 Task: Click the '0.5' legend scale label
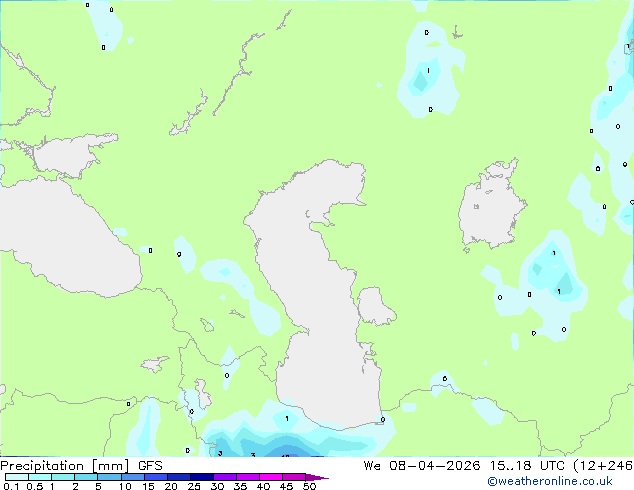tap(34, 486)
